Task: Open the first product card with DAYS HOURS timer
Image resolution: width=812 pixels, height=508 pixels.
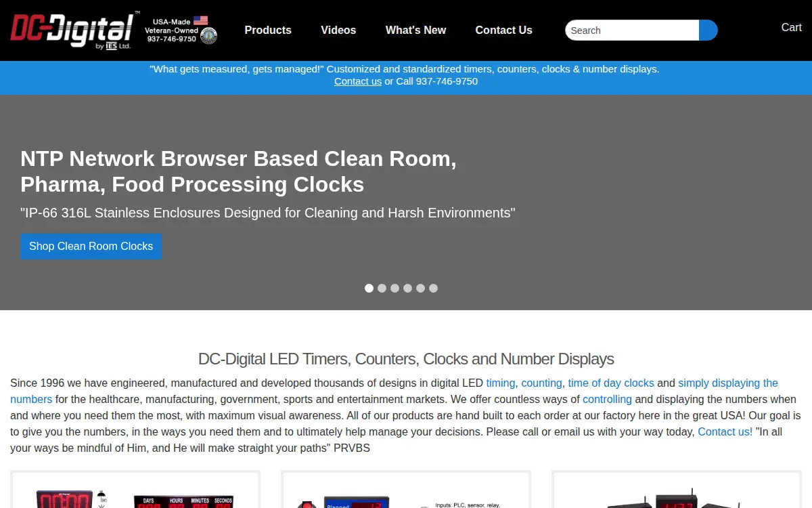Action: (x=135, y=490)
